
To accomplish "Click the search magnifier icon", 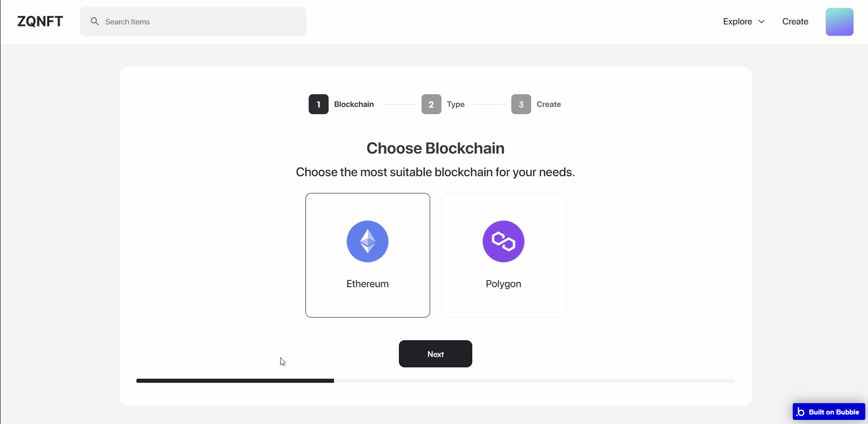I will (95, 21).
